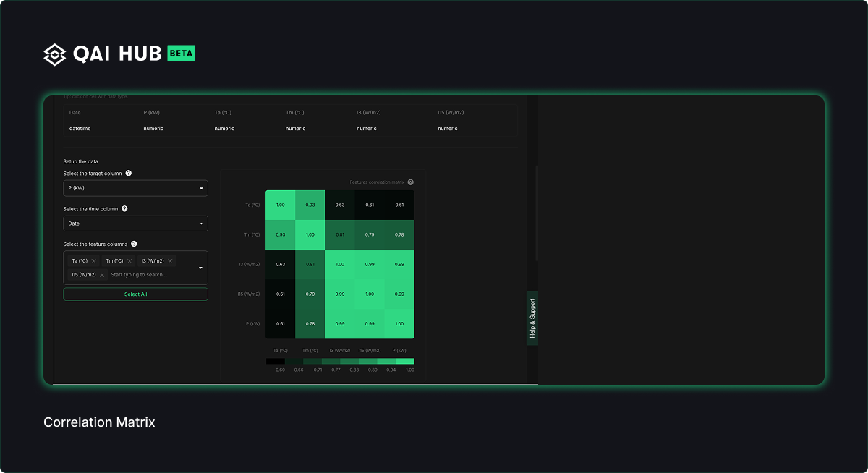Expand the feature columns dropdown arrow
The width and height of the screenshot is (868, 473).
pyautogui.click(x=200, y=268)
